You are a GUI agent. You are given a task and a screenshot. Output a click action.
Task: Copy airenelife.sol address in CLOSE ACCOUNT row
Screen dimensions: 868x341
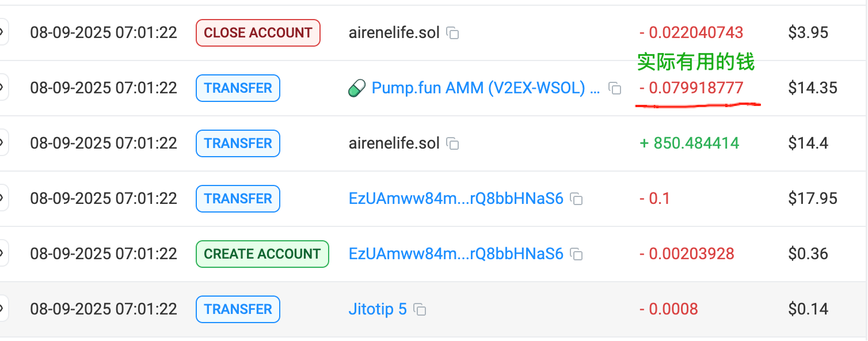(x=453, y=33)
